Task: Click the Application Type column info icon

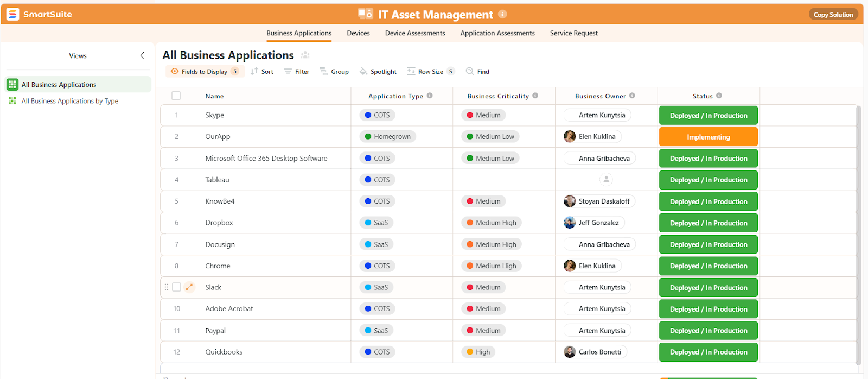Action: pos(430,96)
